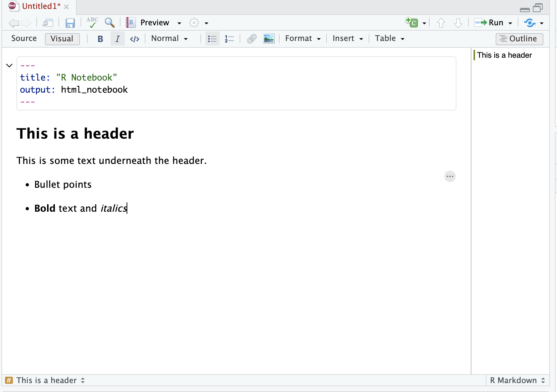Open the Normal paragraph style dropdown
557x392 pixels.
tap(169, 38)
